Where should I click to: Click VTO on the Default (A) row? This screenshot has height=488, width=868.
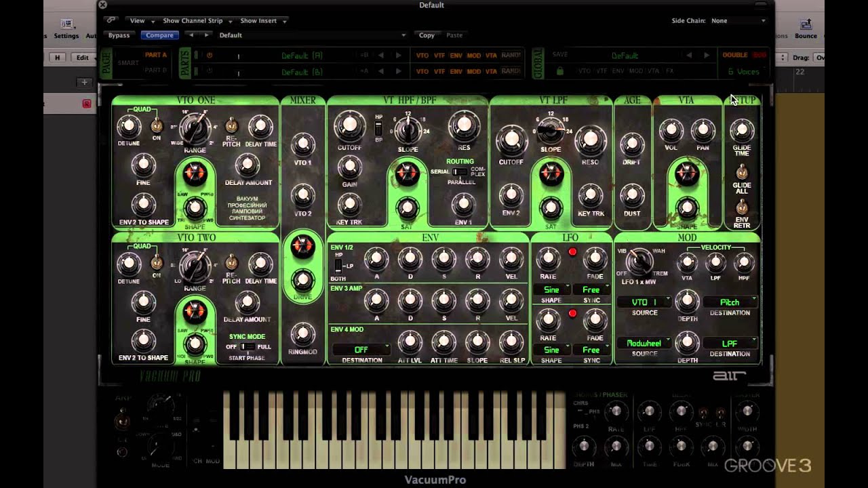pyautogui.click(x=422, y=56)
